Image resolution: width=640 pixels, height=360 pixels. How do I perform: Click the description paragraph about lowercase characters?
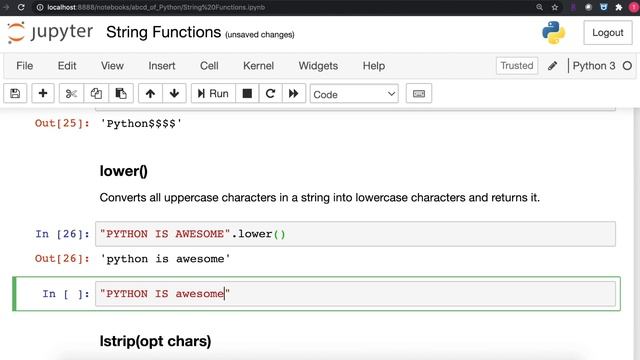pos(320,198)
